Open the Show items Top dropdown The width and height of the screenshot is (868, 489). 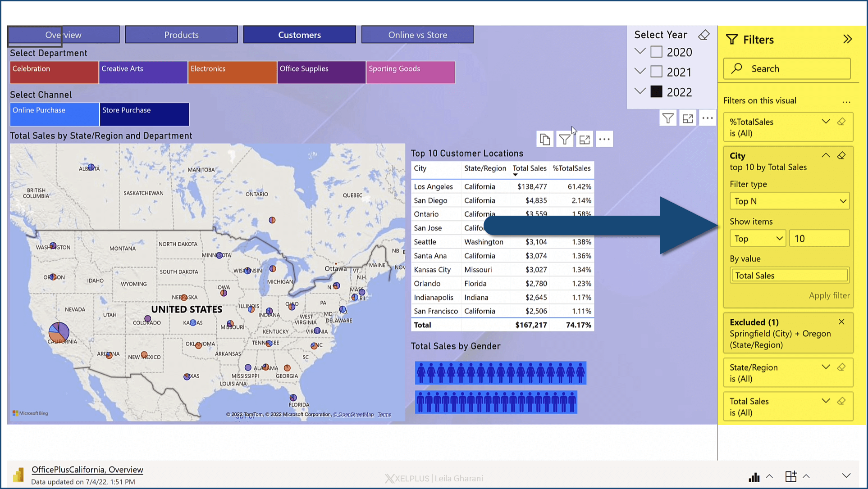pos(758,239)
